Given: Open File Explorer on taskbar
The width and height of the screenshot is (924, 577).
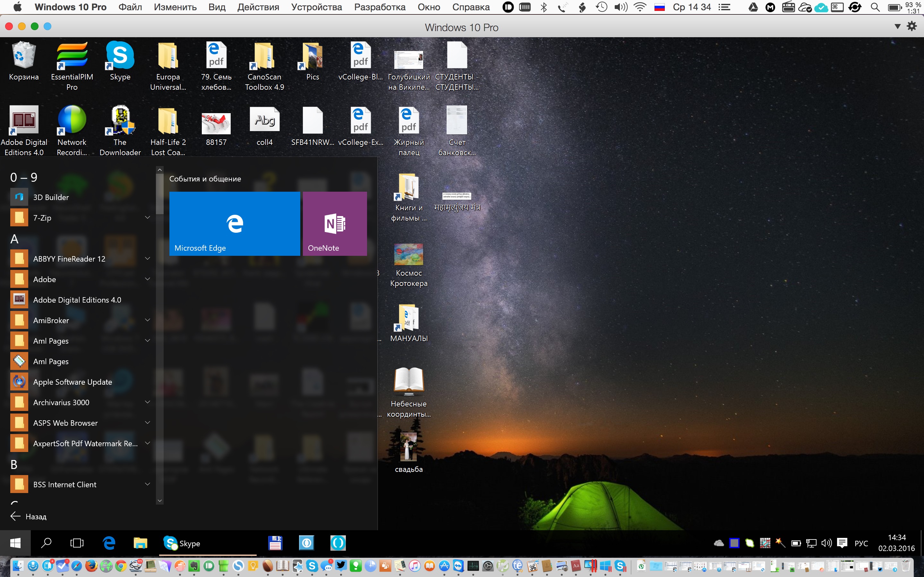Looking at the screenshot, I should pyautogui.click(x=140, y=543).
